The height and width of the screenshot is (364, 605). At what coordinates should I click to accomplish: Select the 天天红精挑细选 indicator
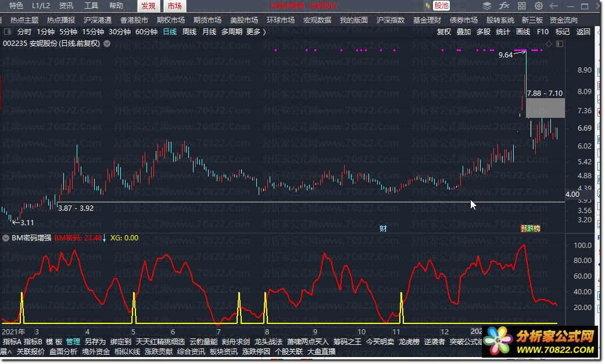[160, 341]
